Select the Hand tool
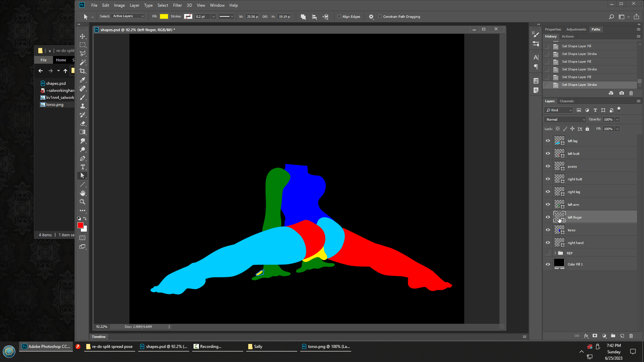This screenshot has height=362, width=644. pyautogui.click(x=83, y=193)
